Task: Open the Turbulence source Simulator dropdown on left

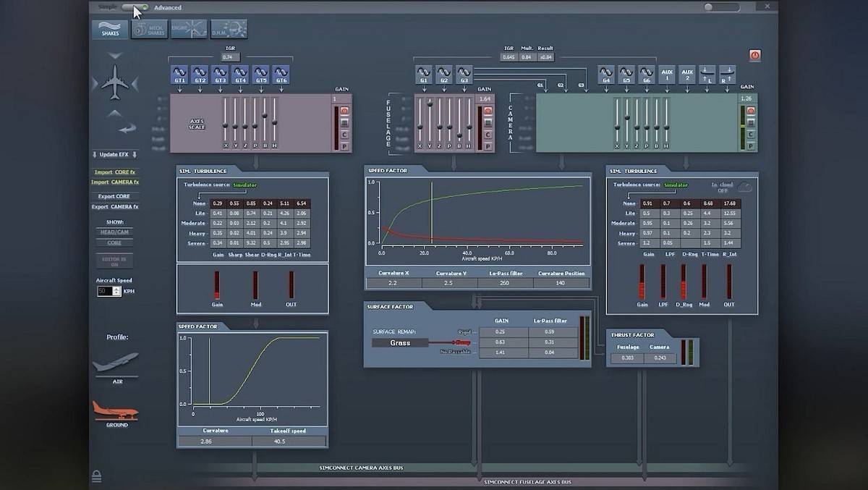Action: (244, 185)
